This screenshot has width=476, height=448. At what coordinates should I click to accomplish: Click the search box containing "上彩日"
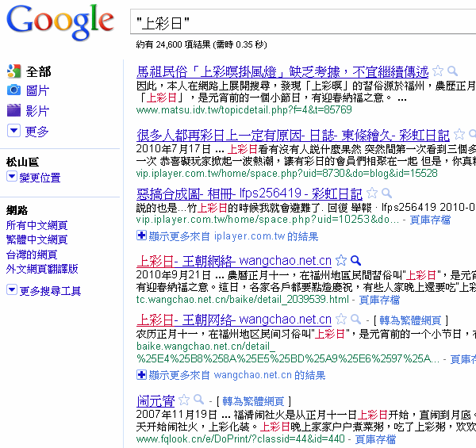point(303,22)
